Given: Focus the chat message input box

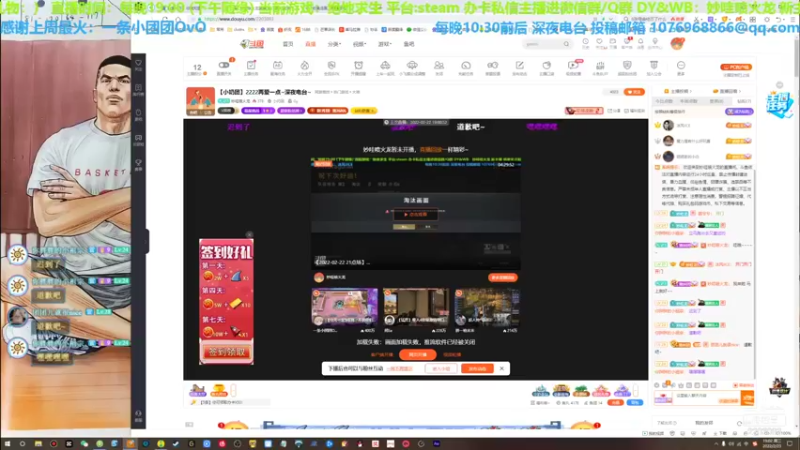Looking at the screenshot, I should [706, 398].
